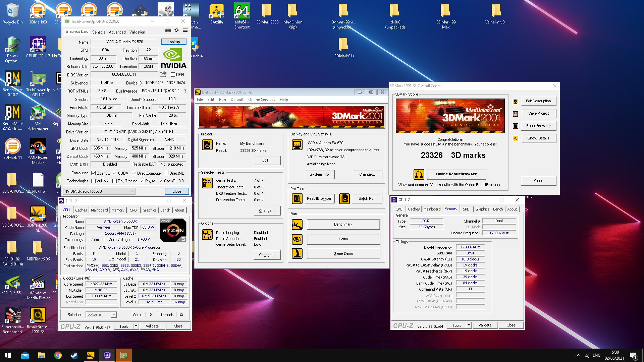Screen dimensions: 644x362
Task: Click the GPU name field in GPU-Z
Action: tap(124, 42)
